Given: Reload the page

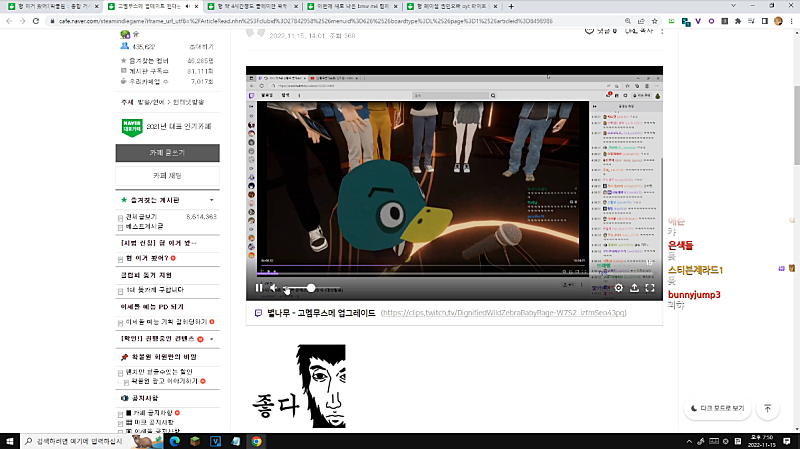Looking at the screenshot, I should pos(36,21).
